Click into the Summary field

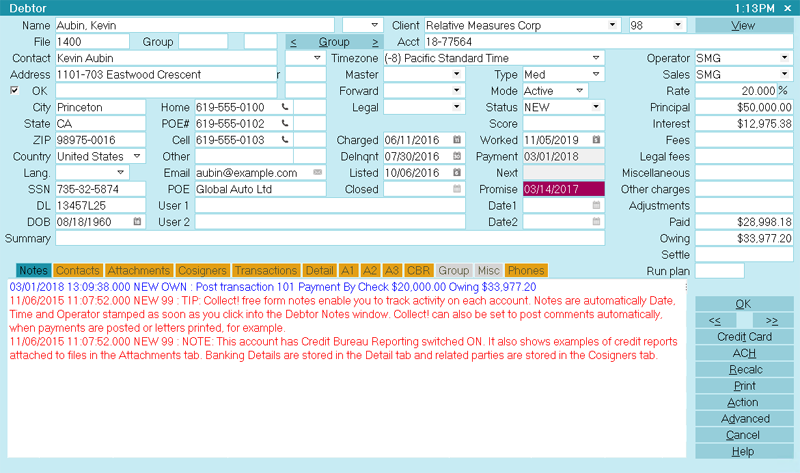click(330, 238)
